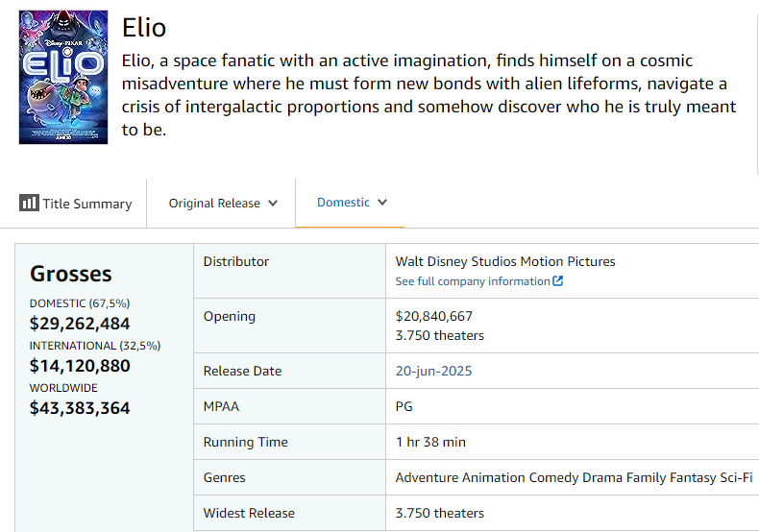The image size is (759, 532).
Task: Click the opening weekend $20,840,667 value
Action: 433,316
